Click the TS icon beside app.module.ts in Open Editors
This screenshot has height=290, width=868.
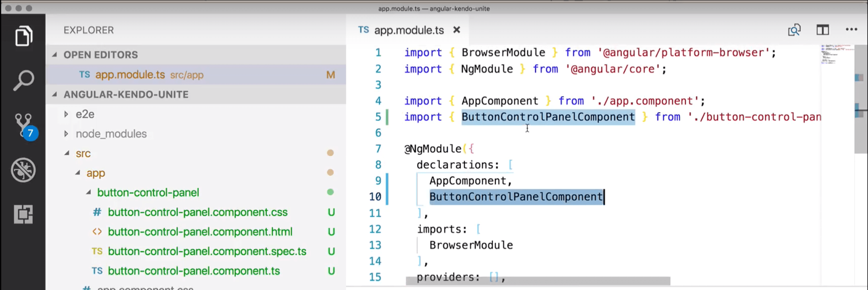coord(85,74)
